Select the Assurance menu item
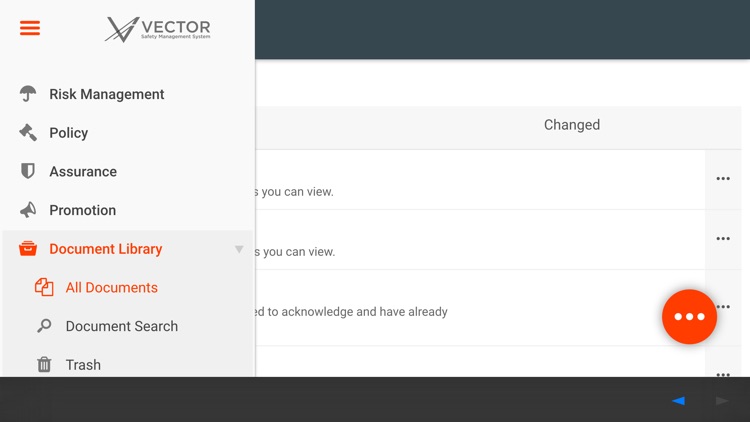 pyautogui.click(x=83, y=171)
